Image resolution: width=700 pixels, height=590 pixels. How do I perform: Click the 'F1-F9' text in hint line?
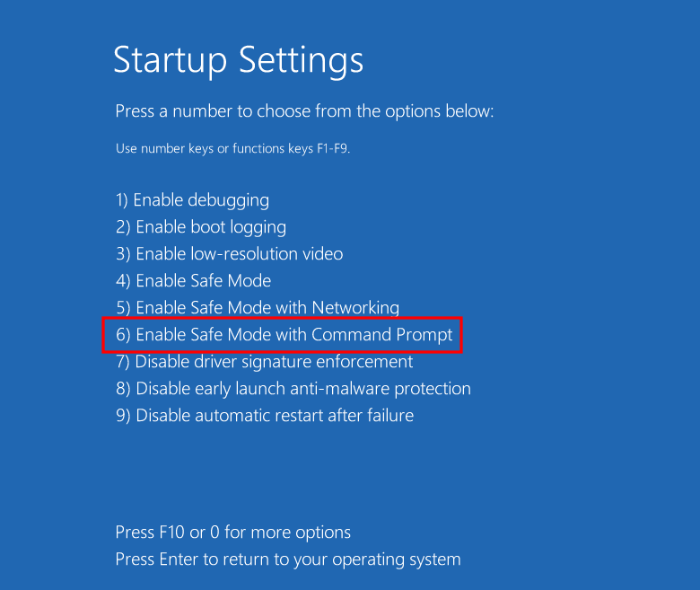[x=329, y=148]
